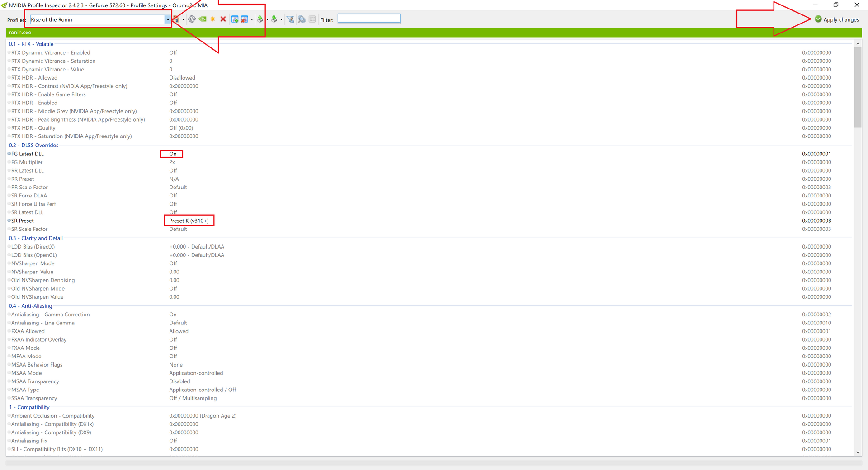Image resolution: width=868 pixels, height=470 pixels.
Task: Select the RTX HDR - Allowed row
Action: (429, 78)
